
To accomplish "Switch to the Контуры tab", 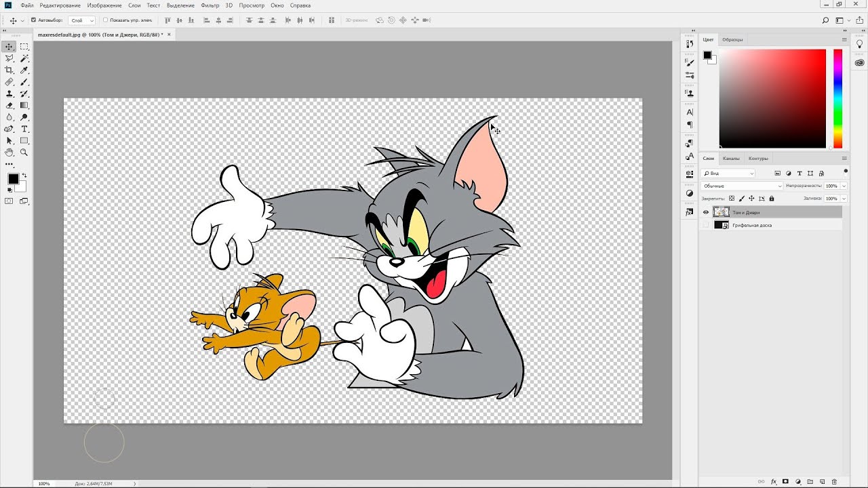I will tap(758, 158).
